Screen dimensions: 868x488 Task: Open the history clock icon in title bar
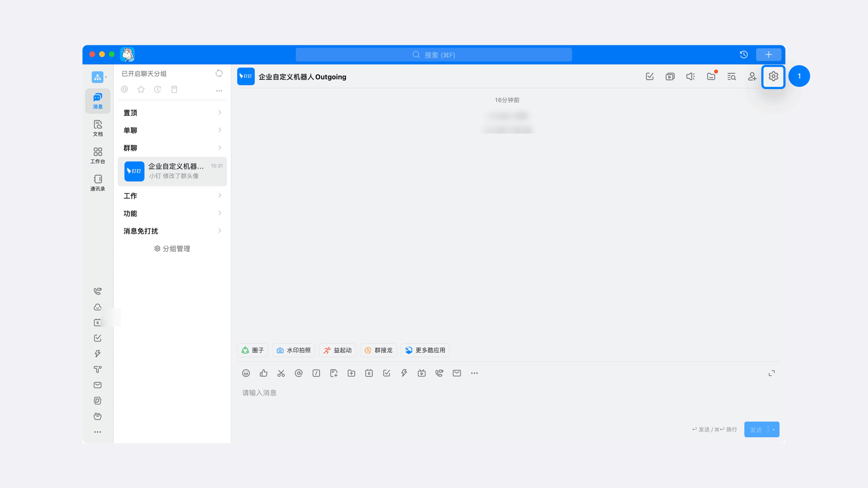pyautogui.click(x=744, y=55)
